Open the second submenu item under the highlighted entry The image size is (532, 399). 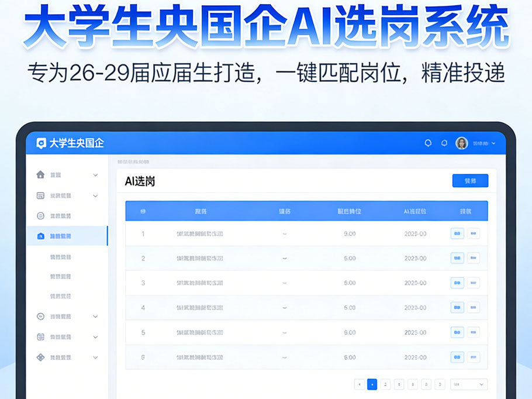[60, 276]
